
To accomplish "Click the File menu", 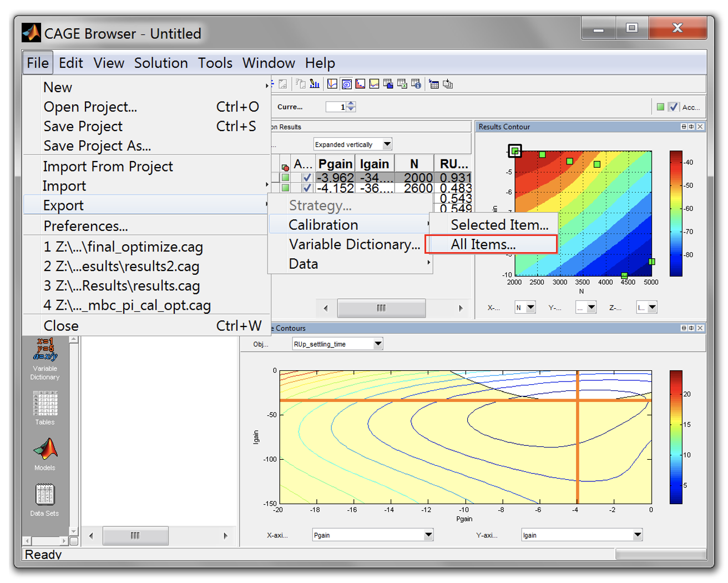I will [38, 63].
